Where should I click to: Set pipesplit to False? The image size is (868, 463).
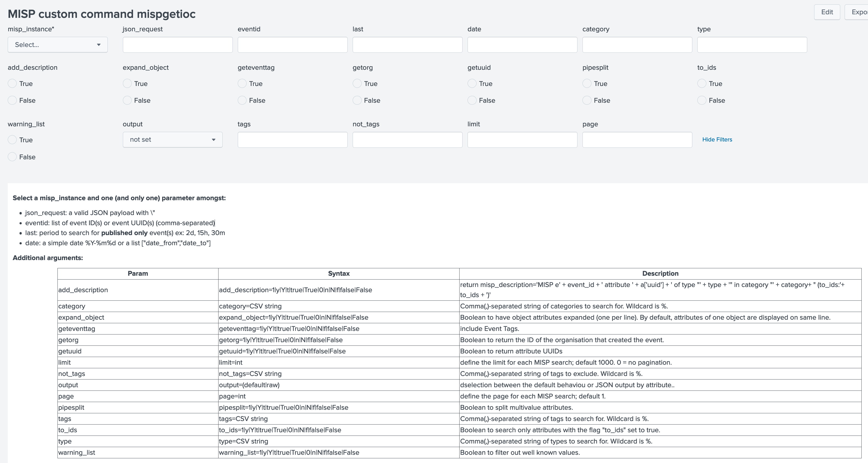(587, 100)
